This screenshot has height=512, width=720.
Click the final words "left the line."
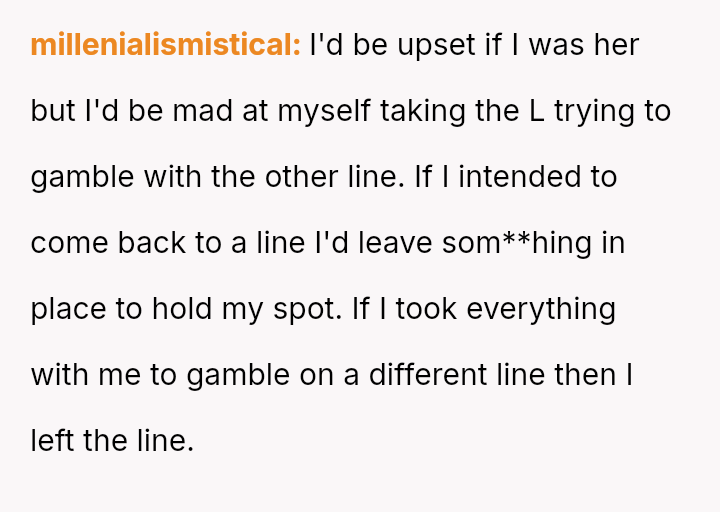point(112,441)
